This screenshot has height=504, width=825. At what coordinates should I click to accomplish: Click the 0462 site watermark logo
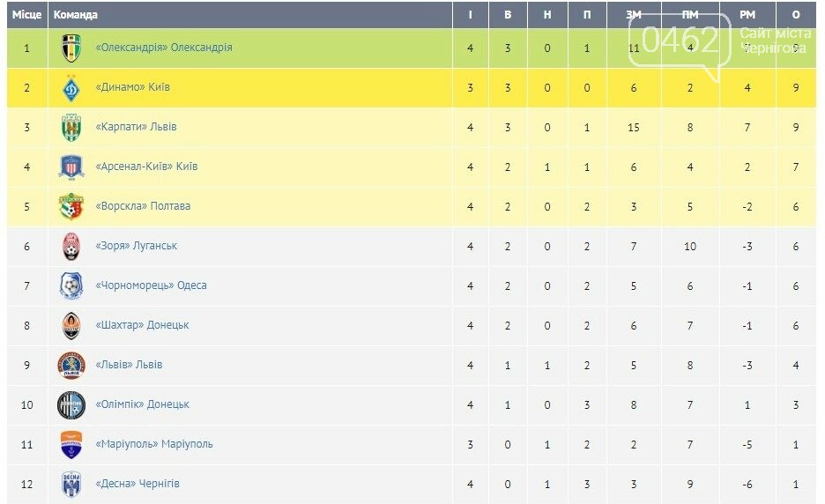click(x=681, y=40)
